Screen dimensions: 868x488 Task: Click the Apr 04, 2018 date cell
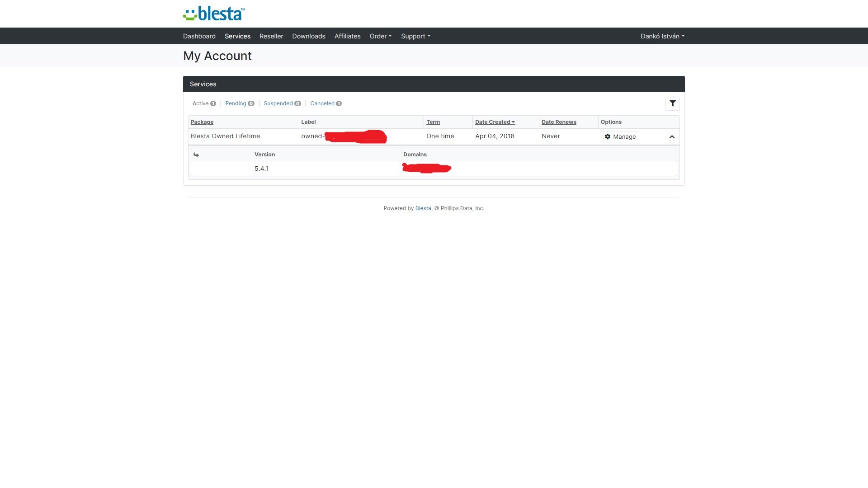[x=495, y=136]
